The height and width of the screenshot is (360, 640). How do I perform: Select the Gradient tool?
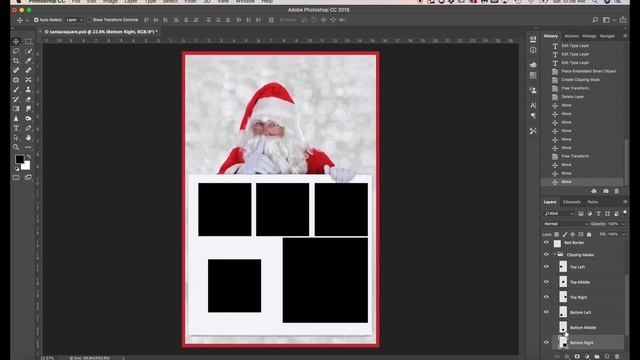click(x=16, y=109)
